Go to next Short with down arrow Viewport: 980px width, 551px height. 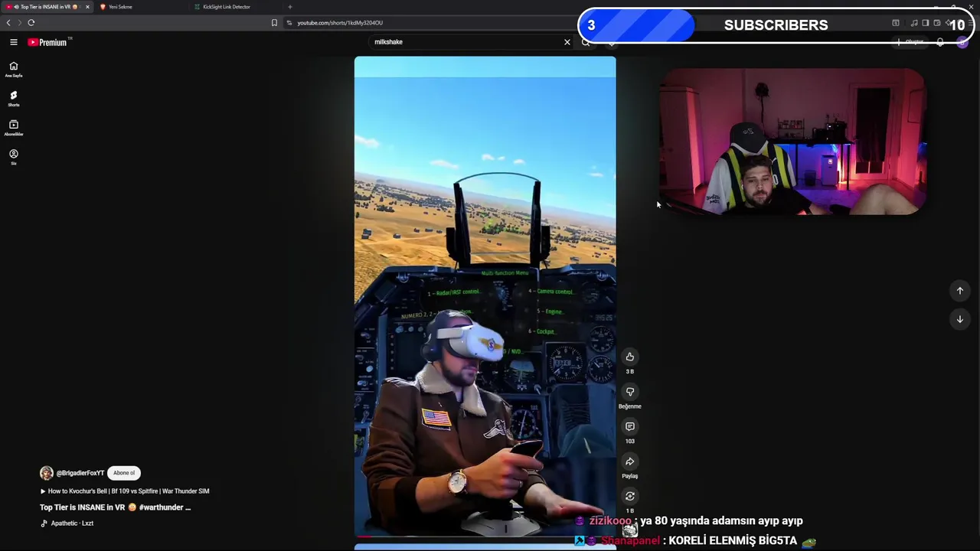click(x=959, y=319)
